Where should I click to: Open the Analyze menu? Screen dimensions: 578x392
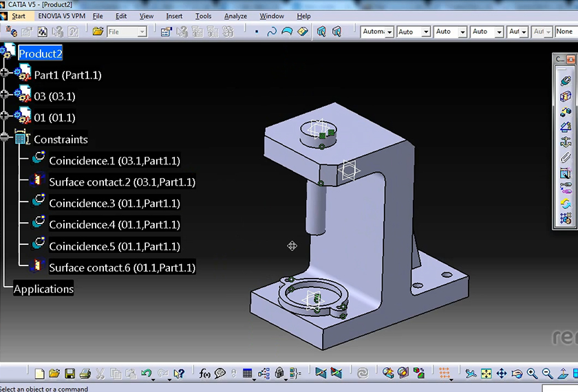(235, 16)
